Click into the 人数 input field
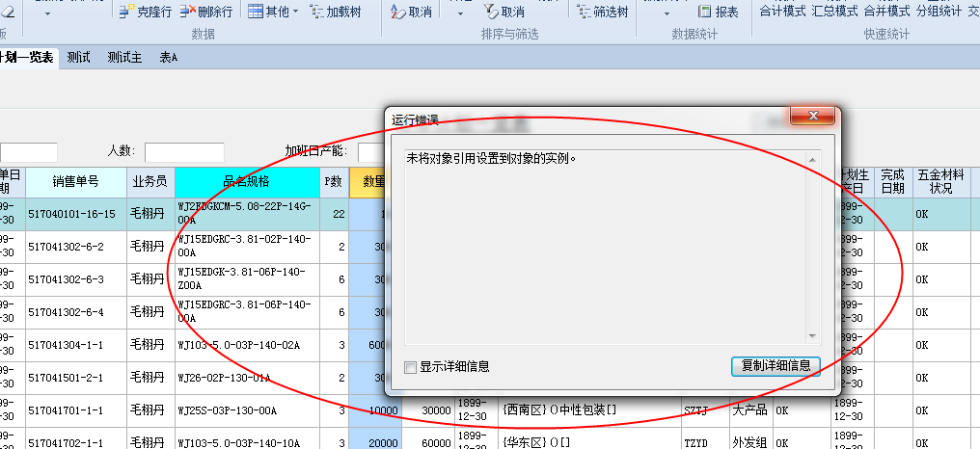 coord(184,152)
